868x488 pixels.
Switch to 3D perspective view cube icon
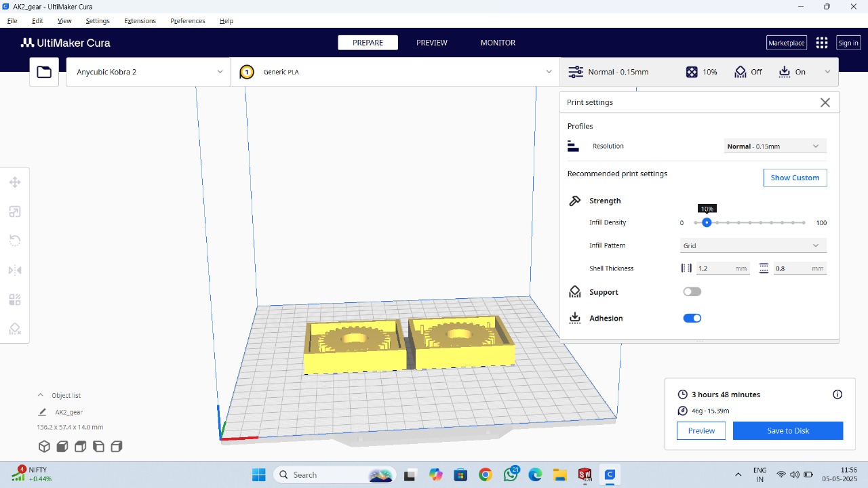point(44,447)
